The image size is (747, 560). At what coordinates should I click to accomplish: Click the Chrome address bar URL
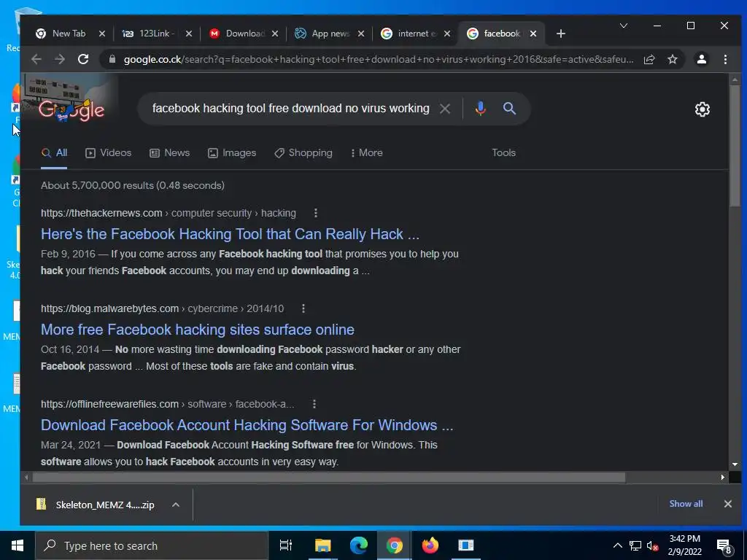379,60
